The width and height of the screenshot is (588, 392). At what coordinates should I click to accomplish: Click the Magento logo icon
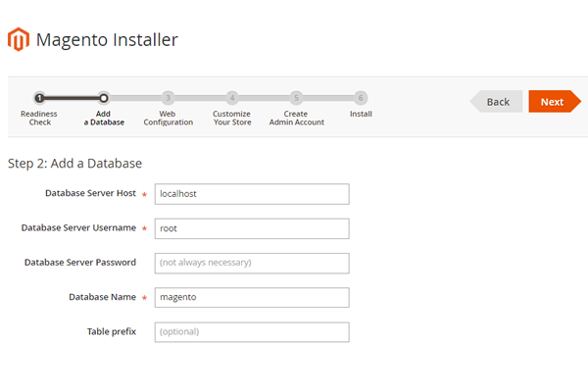(x=19, y=39)
